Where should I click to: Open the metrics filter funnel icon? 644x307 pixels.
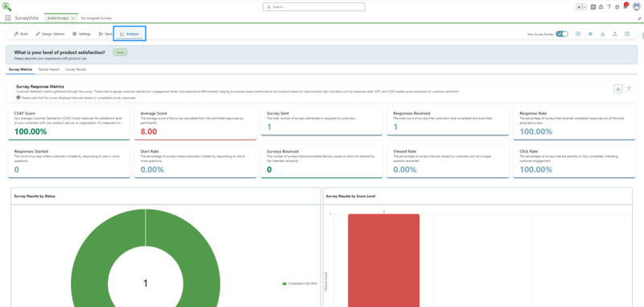[x=629, y=89]
